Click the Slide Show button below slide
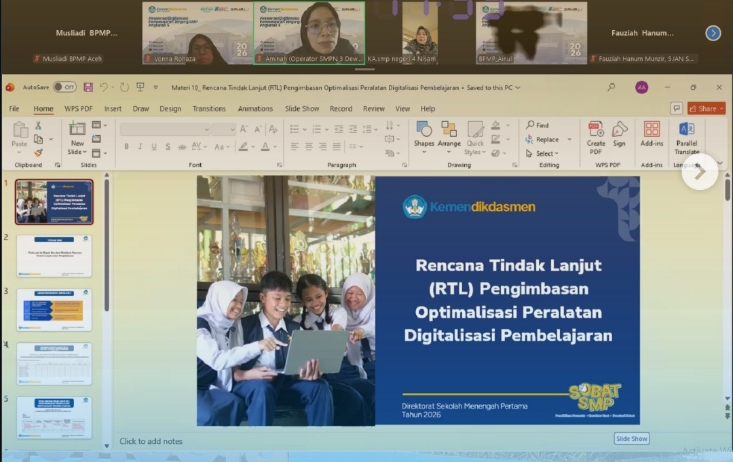This screenshot has height=462, width=733. 632,439
